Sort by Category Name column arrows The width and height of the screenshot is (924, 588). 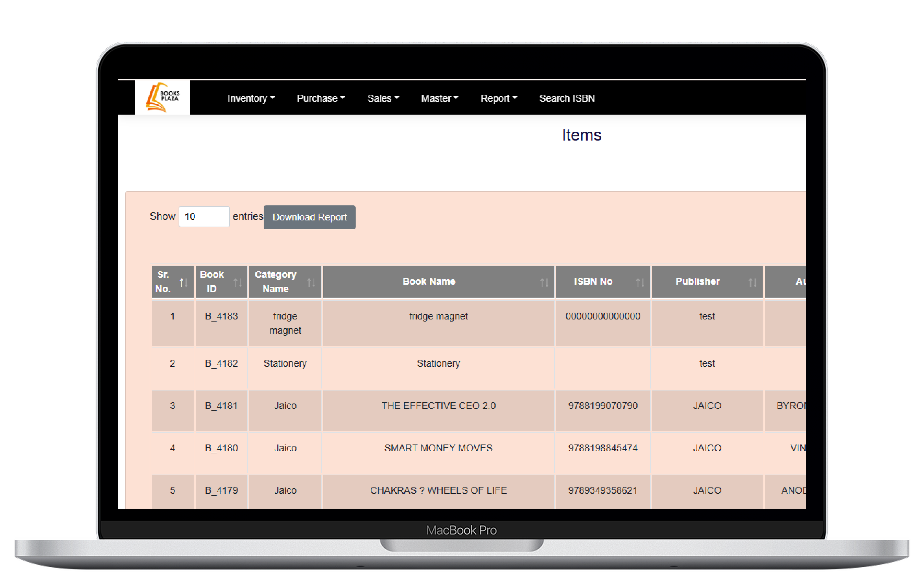pos(312,283)
